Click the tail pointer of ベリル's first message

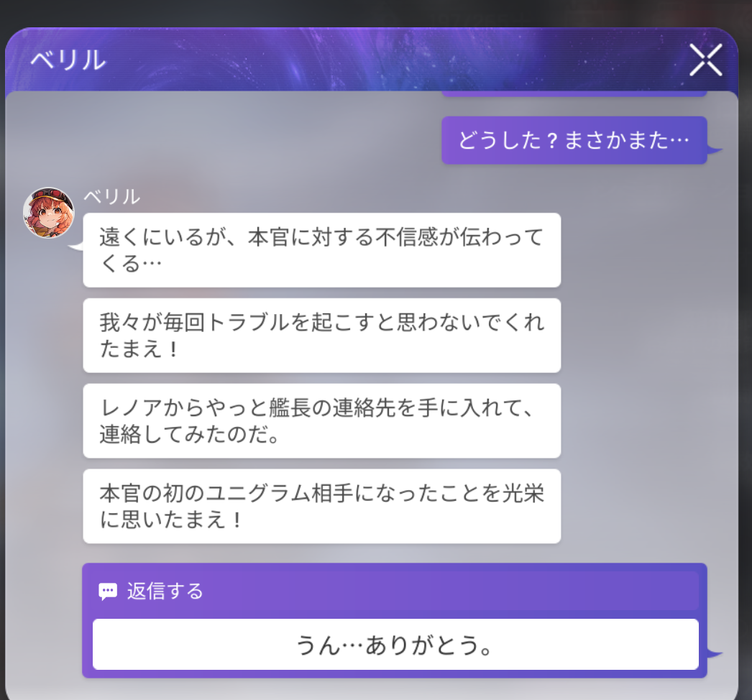pyautogui.click(x=75, y=247)
